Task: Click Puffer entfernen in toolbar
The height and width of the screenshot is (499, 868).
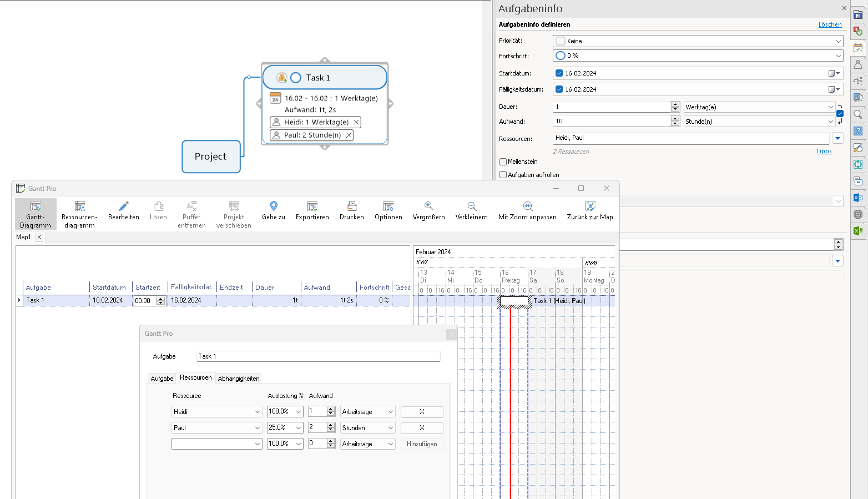Action: click(191, 214)
